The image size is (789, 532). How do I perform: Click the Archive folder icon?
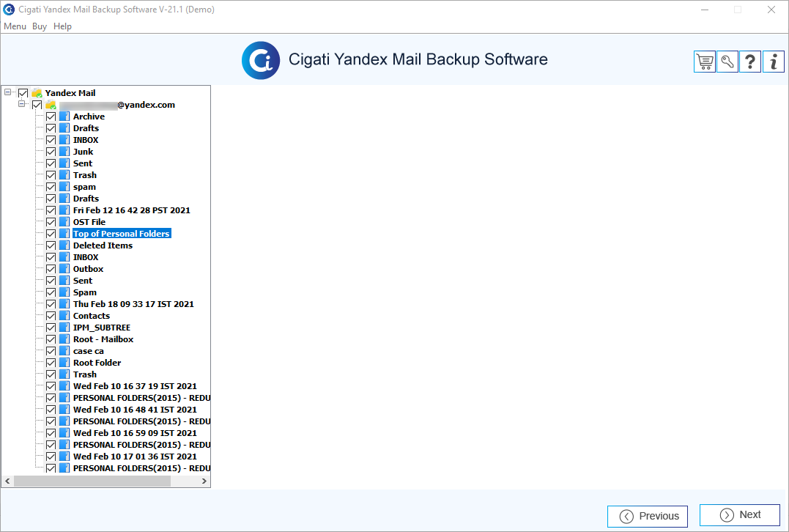pos(64,117)
